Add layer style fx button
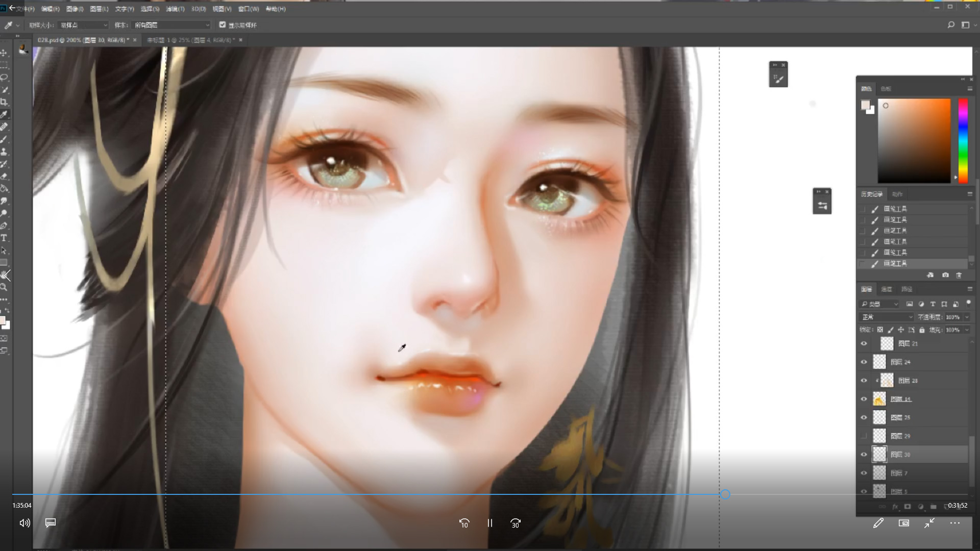The height and width of the screenshot is (551, 980). [x=895, y=507]
